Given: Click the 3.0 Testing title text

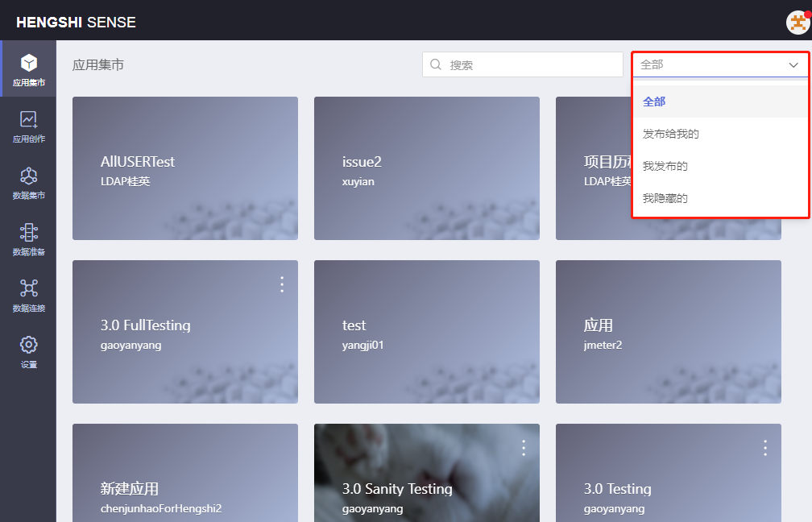Looking at the screenshot, I should point(617,489).
